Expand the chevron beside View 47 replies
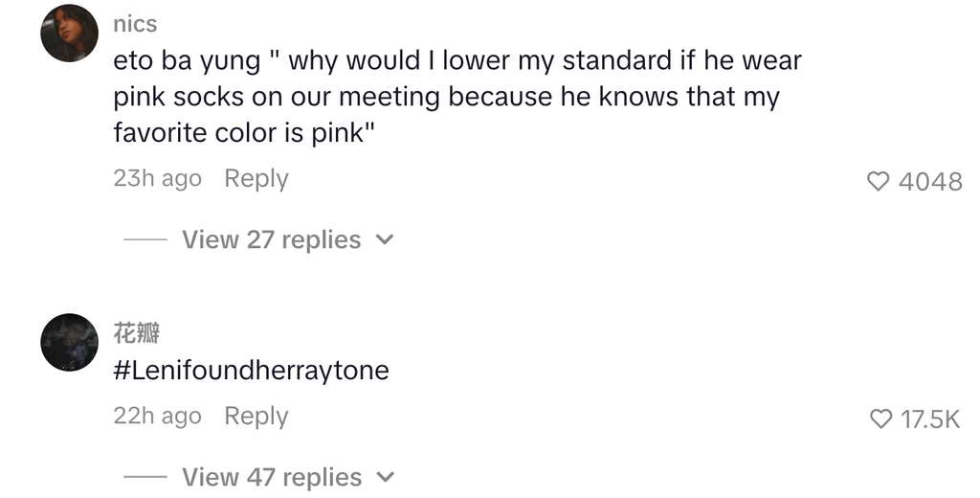 (x=385, y=477)
